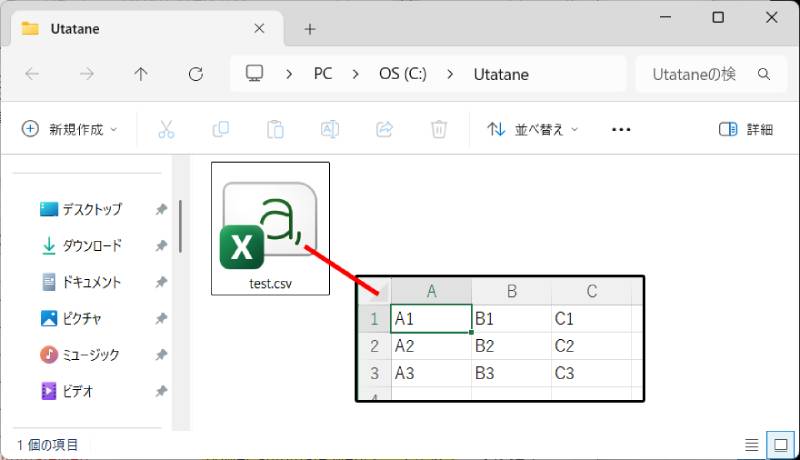
Task: Click the Rename icon in toolbar
Action: (x=329, y=129)
